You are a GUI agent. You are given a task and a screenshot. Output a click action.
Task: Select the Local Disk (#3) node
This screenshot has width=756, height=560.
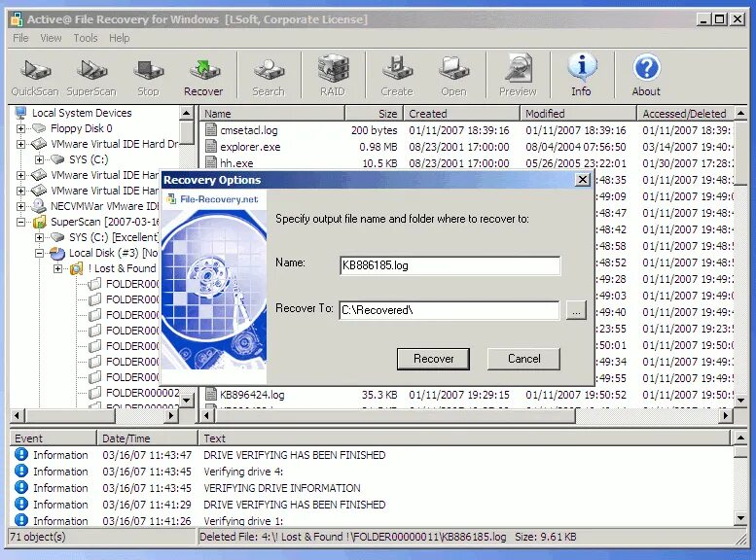pos(113,253)
